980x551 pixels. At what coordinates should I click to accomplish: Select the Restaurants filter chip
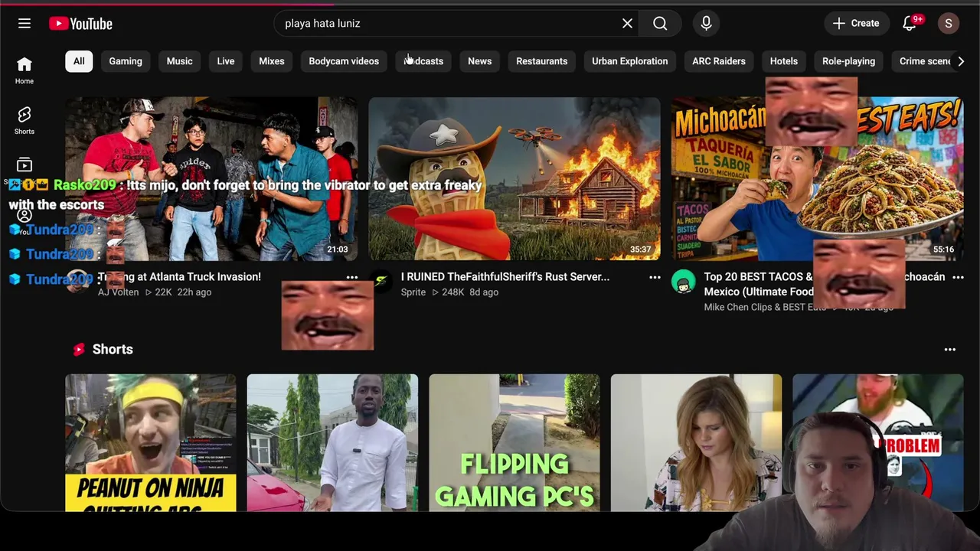(x=542, y=61)
